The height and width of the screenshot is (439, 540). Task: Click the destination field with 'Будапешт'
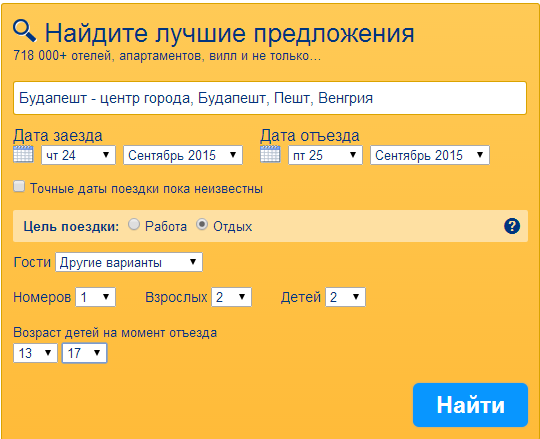click(x=270, y=98)
